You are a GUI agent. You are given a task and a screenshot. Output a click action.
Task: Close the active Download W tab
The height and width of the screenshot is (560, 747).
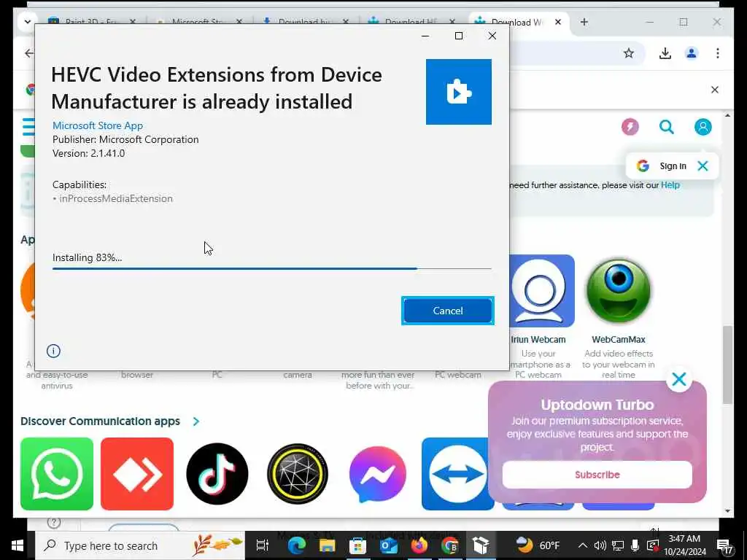click(x=558, y=22)
